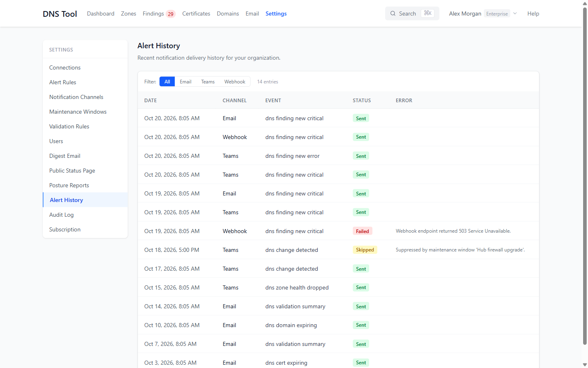Open Maintenance Windows settings
This screenshot has width=588, height=368.
85,112
